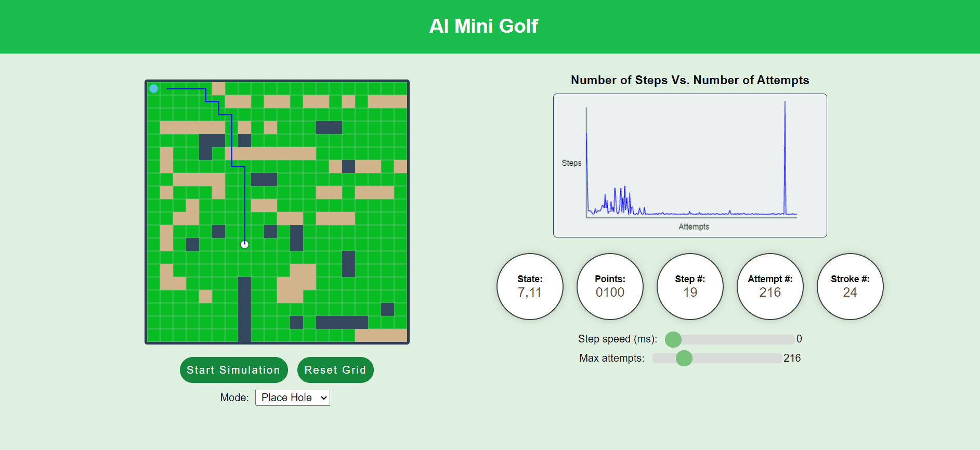The height and width of the screenshot is (450, 980).
Task: Click the Step speed slider handle
Action: pyautogui.click(x=673, y=339)
